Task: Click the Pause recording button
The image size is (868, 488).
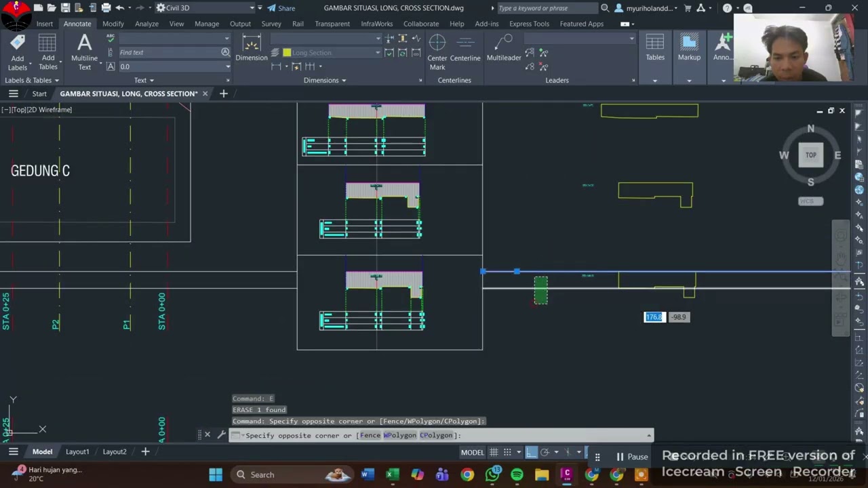Action: [x=632, y=457]
